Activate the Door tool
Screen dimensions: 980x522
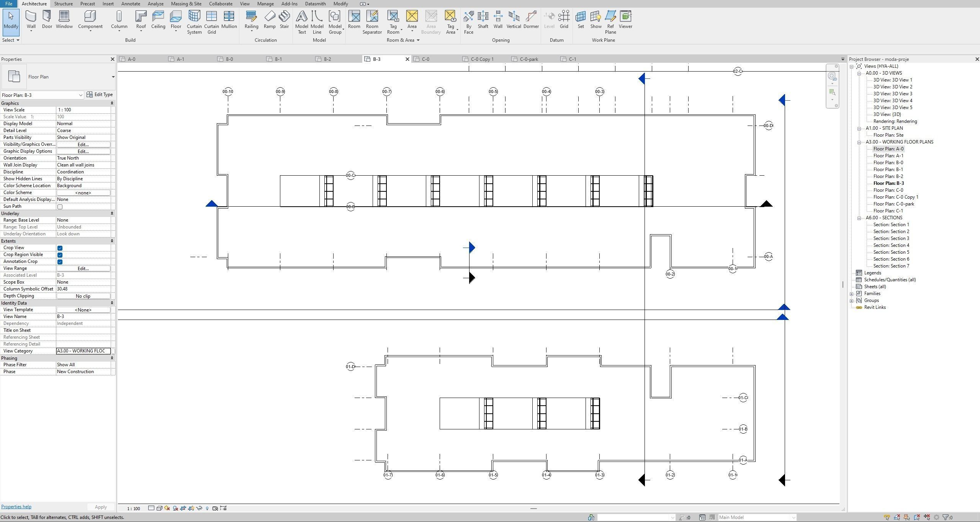click(47, 19)
